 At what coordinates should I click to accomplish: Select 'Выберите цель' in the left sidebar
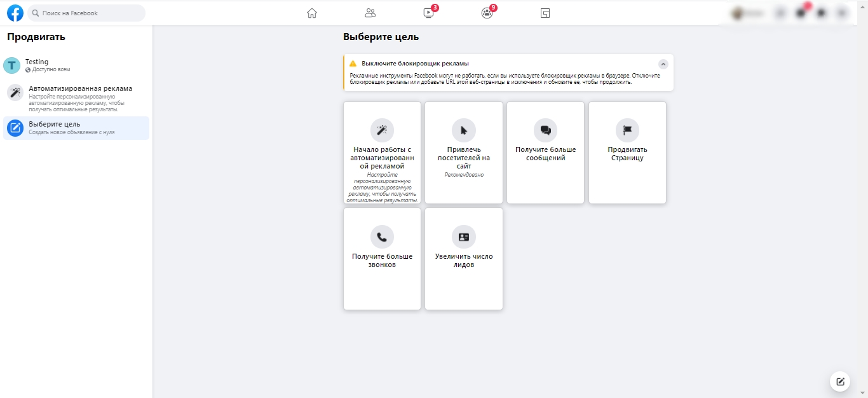pyautogui.click(x=76, y=128)
